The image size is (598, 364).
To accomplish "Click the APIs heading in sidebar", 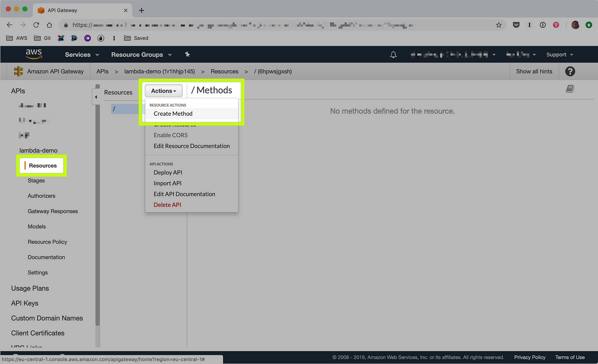I will 18,91.
